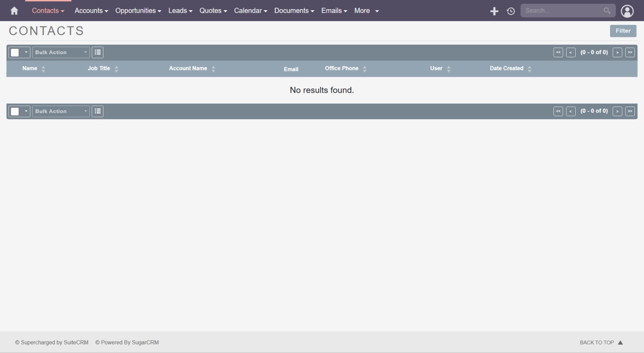Open the Quotes module menu
The width and height of the screenshot is (644, 353).
(x=213, y=11)
